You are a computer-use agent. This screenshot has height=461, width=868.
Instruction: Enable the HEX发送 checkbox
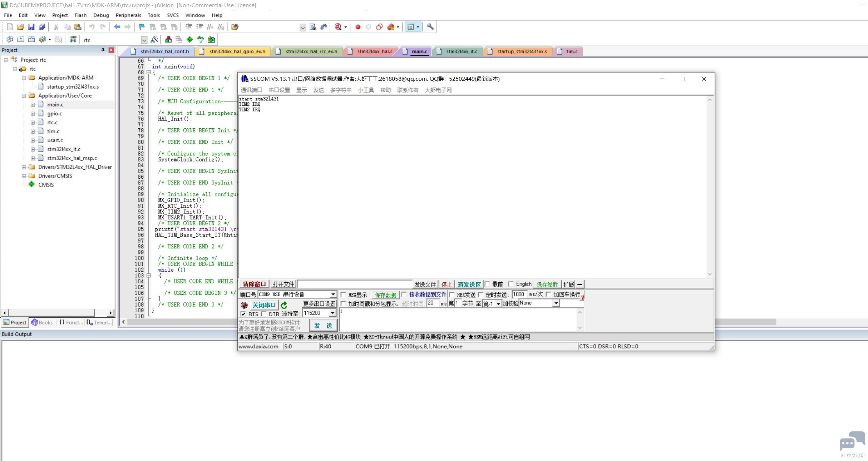point(452,294)
